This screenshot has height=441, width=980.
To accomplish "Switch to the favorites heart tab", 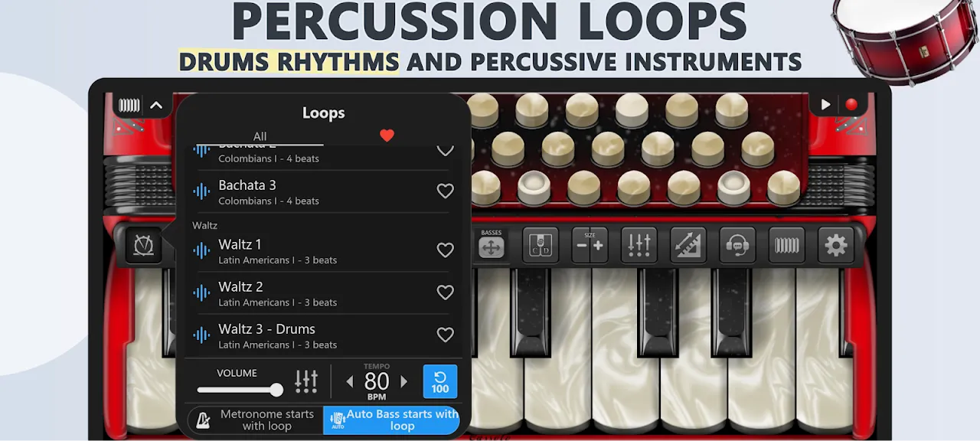I will [x=387, y=136].
